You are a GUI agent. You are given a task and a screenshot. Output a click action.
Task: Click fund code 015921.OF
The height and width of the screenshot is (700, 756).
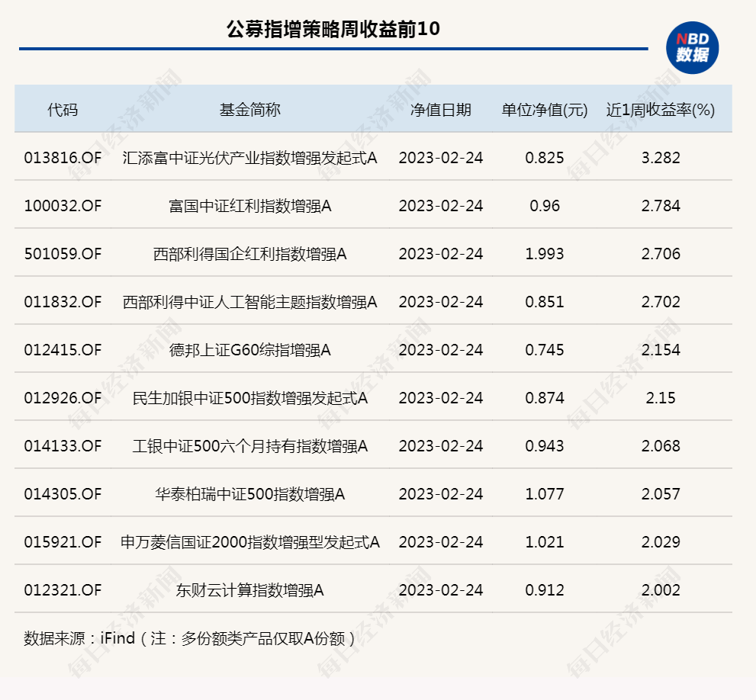click(x=63, y=542)
